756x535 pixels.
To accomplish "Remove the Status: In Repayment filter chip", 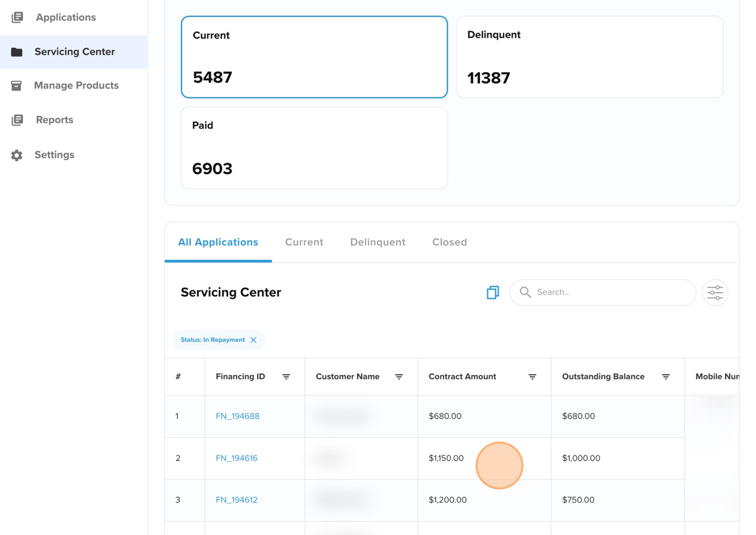I will (x=253, y=340).
